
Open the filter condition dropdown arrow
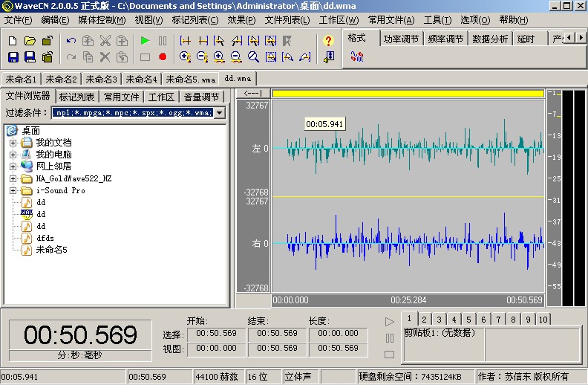(x=219, y=112)
